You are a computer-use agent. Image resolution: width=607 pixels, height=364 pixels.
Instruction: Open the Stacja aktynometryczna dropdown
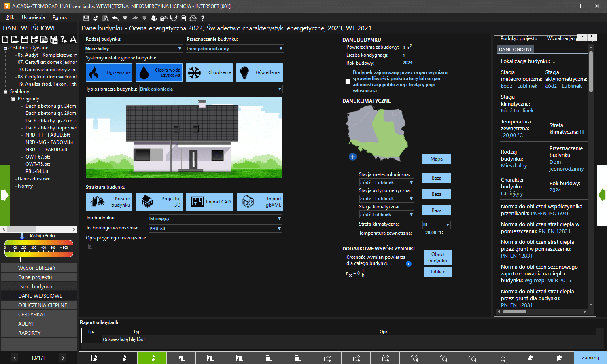tap(386, 199)
